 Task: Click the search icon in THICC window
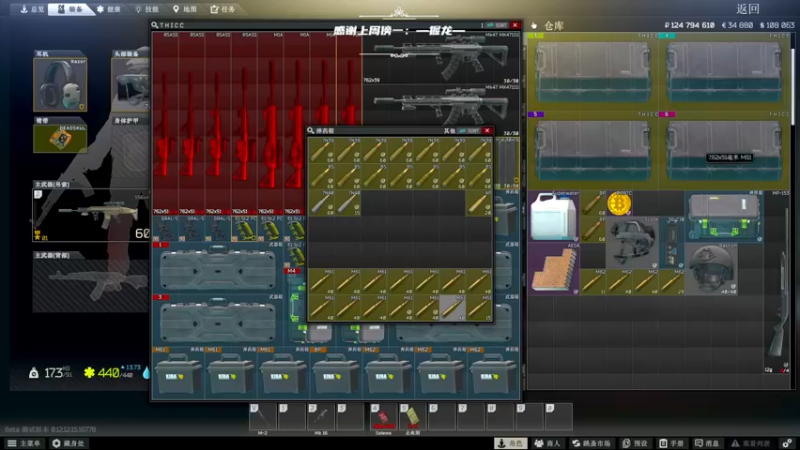coord(155,25)
